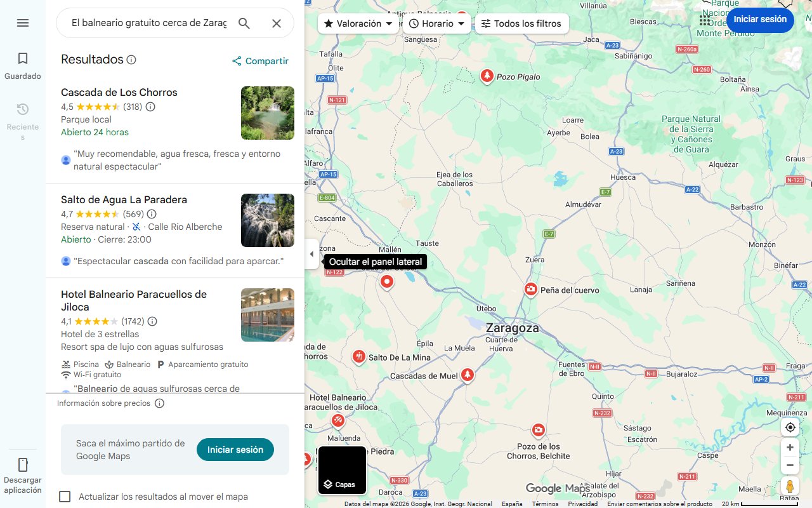
Task: Enable "Actualizar los resultados al mover el mapa"
Action: tap(65, 497)
